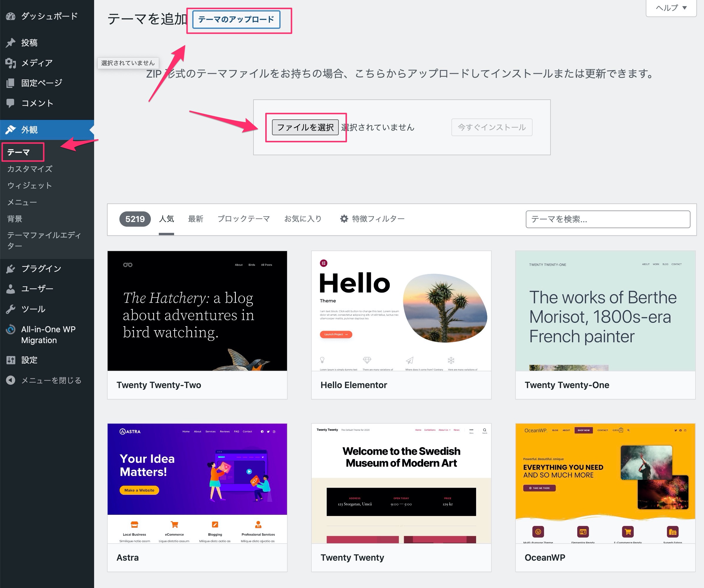Open テーマファイルエディター submenu item

click(x=44, y=240)
